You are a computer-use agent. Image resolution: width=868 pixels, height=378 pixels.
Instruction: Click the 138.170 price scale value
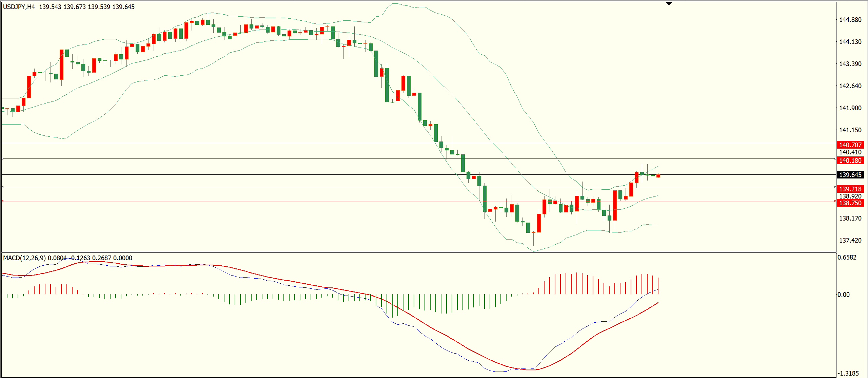tap(850, 218)
